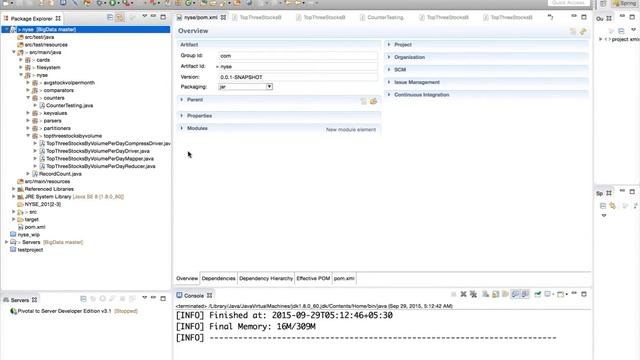Open the Spring perspective button
Screen dimensions: 640x360
[x=624, y=3]
